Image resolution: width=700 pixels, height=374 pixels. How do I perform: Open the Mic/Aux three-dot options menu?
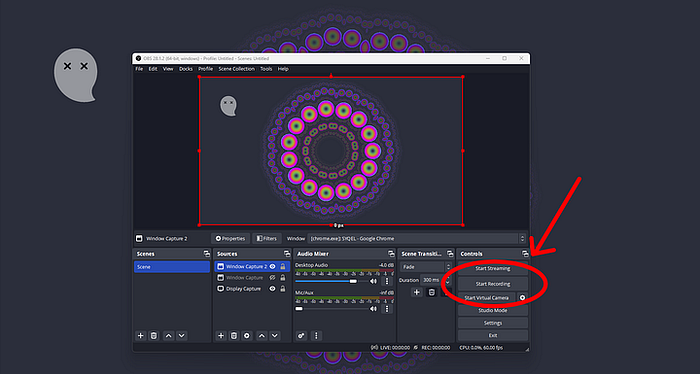(387, 309)
